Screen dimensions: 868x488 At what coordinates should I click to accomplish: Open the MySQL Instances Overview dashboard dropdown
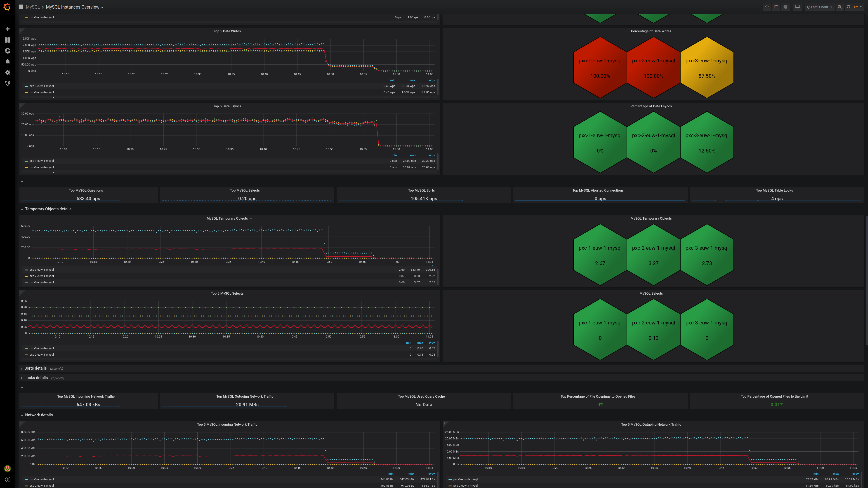(x=74, y=7)
